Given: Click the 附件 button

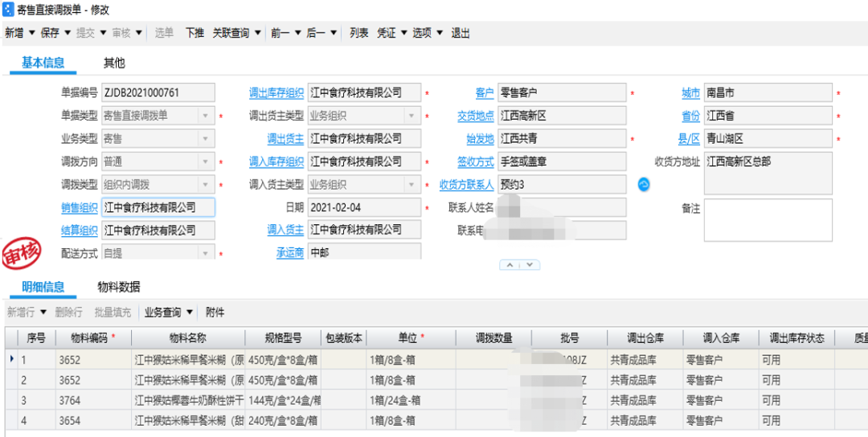Looking at the screenshot, I should click(215, 312).
